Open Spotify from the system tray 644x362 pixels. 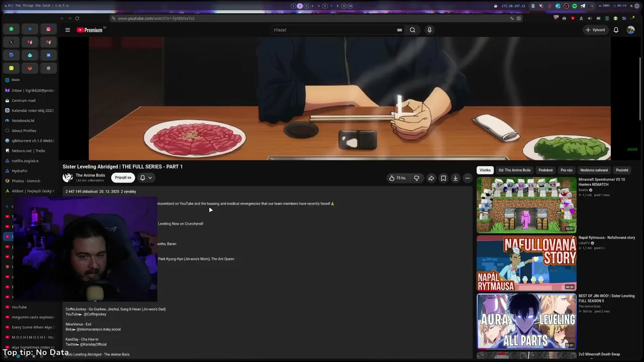point(575,6)
